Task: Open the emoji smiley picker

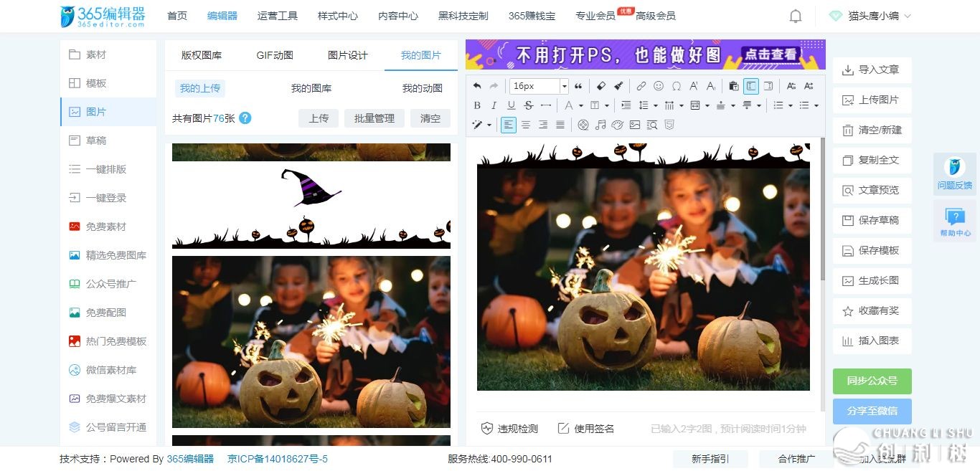Action: tap(659, 86)
